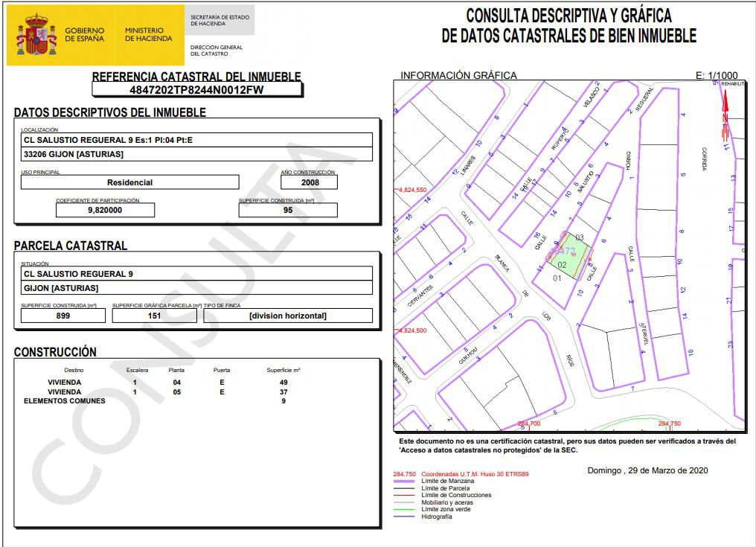Viewport: 756px width, 547px height.
Task: Click the INFORMACIÓN GRÁFICA heading
Action: click(458, 75)
